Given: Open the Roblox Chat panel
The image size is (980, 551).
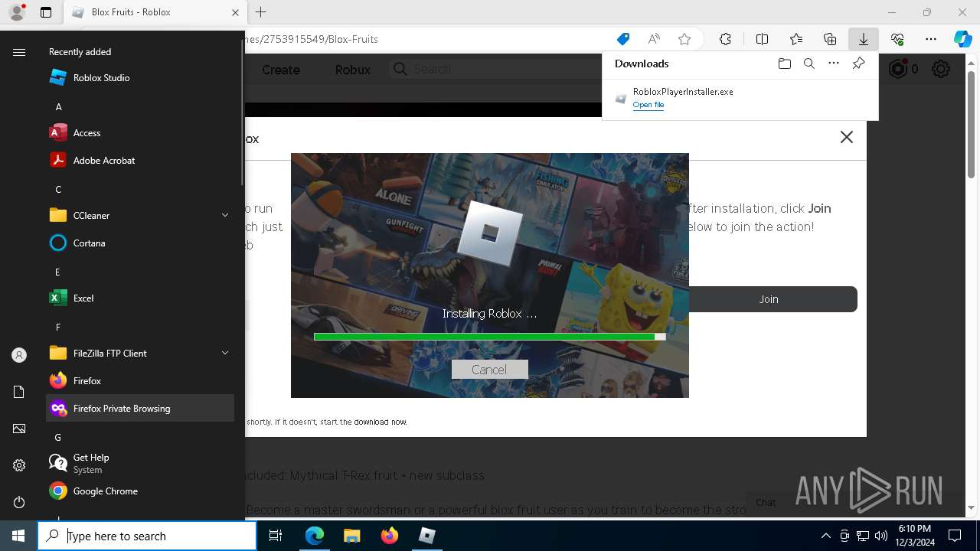Looking at the screenshot, I should tap(766, 502).
